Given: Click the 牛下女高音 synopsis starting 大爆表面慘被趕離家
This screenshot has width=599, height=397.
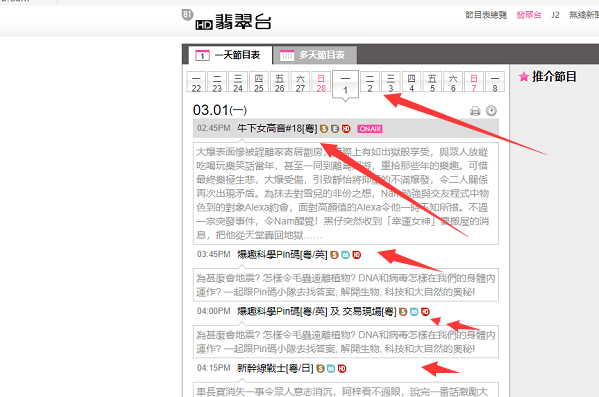Looking at the screenshot, I should coord(346,193).
